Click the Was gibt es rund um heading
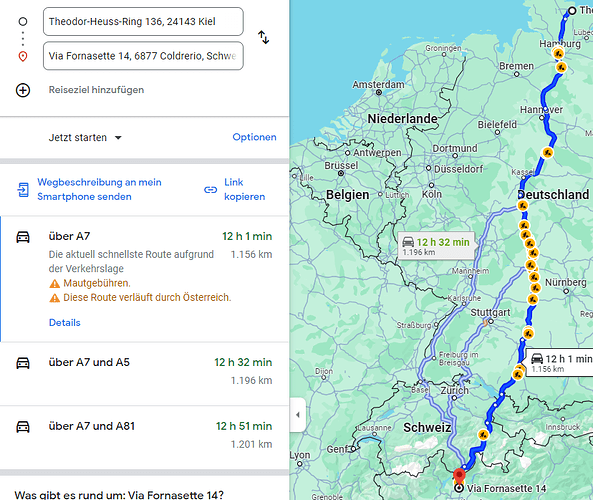 119,495
